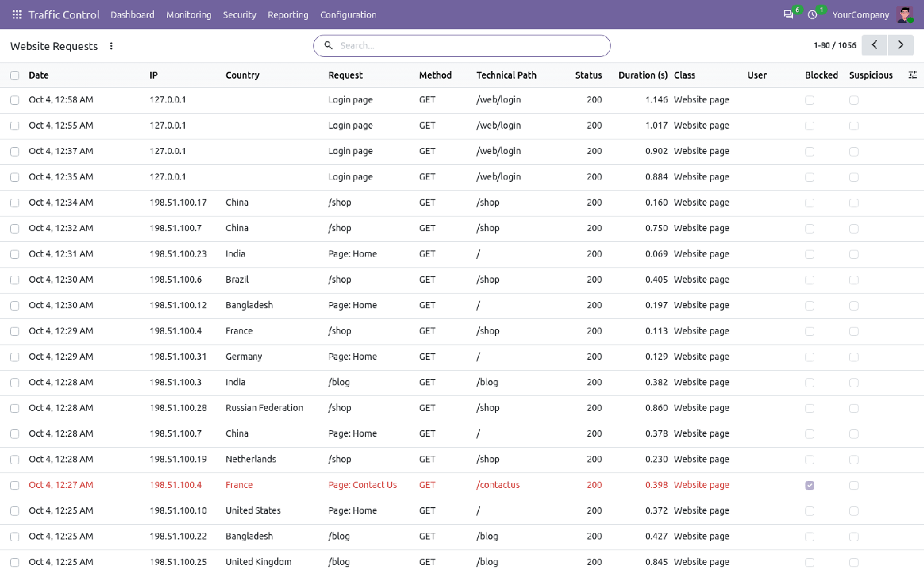Open the Dashboard menu
The image size is (924, 578).
[x=132, y=15]
